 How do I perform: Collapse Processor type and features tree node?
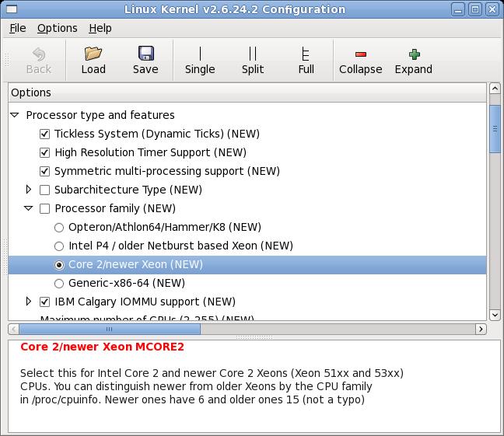[15, 115]
